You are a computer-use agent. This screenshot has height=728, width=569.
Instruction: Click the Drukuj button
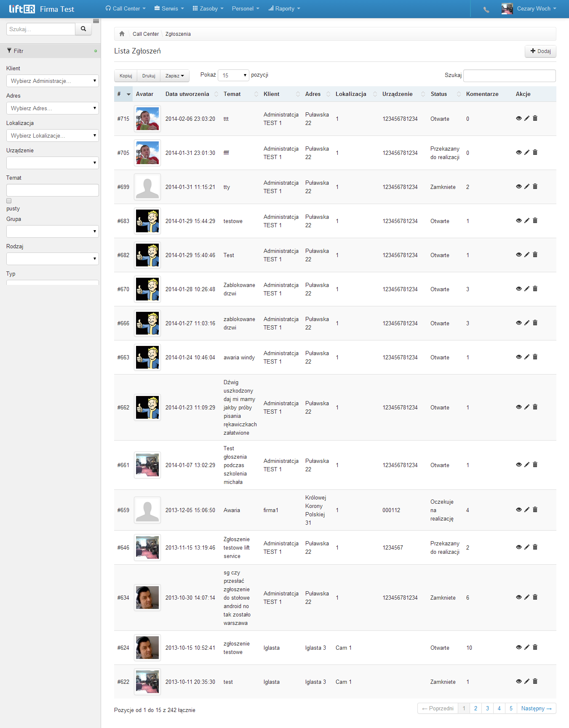(149, 76)
